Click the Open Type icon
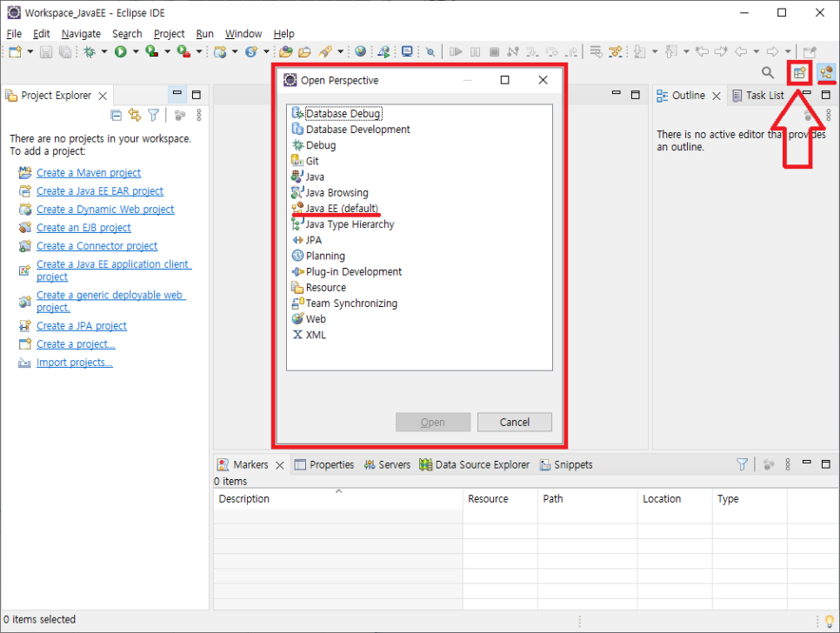Viewport: 840px width, 633px height. pos(286,52)
